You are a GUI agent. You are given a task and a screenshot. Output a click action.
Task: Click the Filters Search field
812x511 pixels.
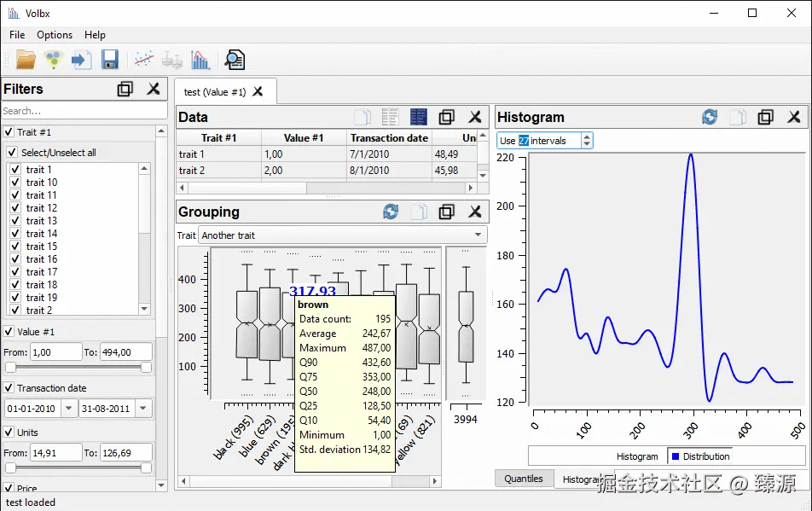tap(84, 111)
